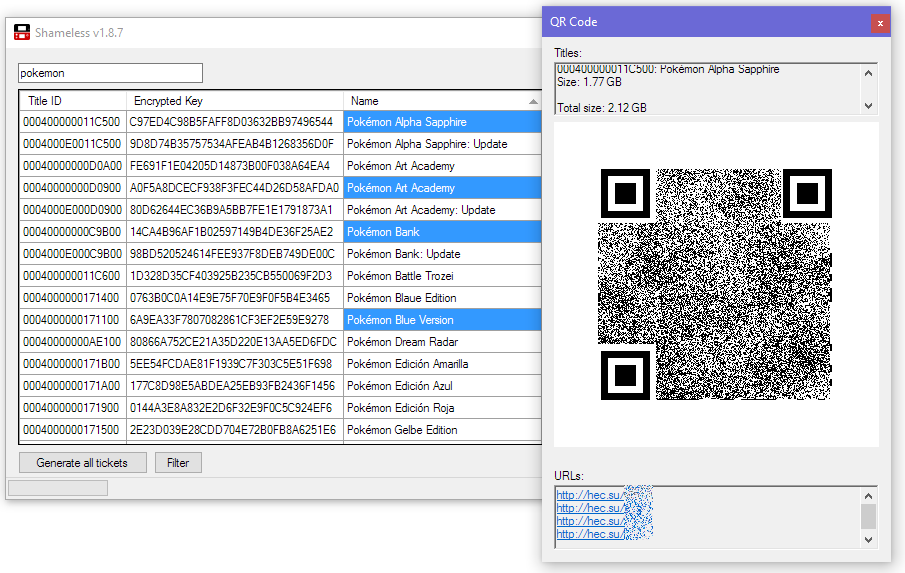The height and width of the screenshot is (573, 905).
Task: Click the Total size: 2.12 GB text
Action: pos(601,108)
